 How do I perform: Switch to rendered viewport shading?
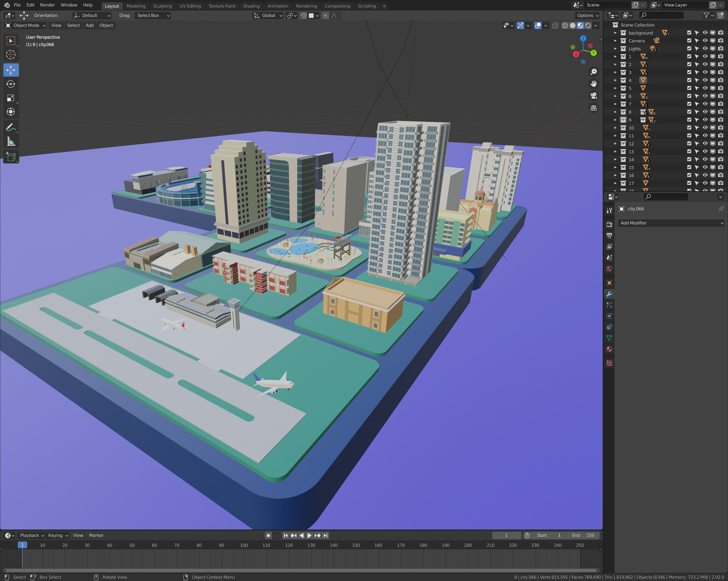[588, 25]
